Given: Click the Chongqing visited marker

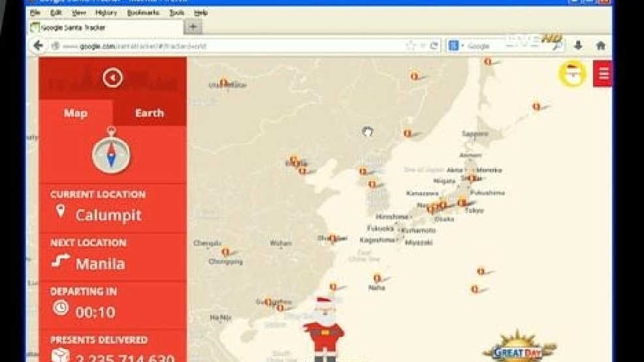Looking at the screenshot, I should point(225,252).
